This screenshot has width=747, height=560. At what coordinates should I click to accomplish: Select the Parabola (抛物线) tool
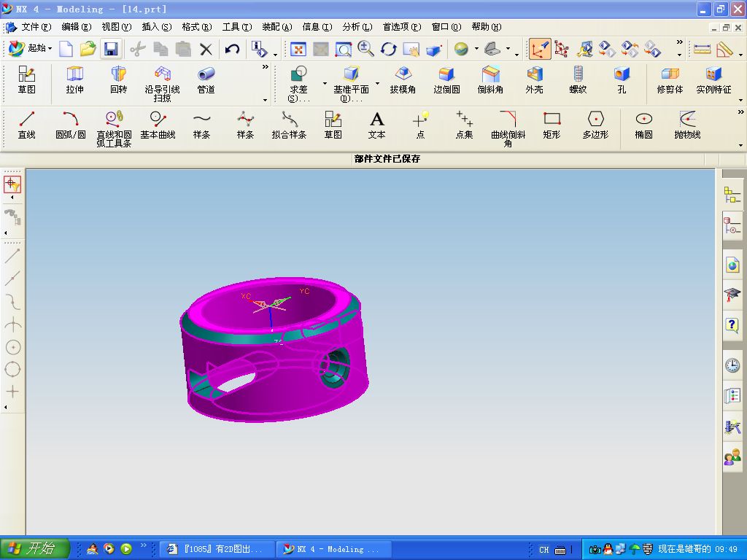[687, 125]
